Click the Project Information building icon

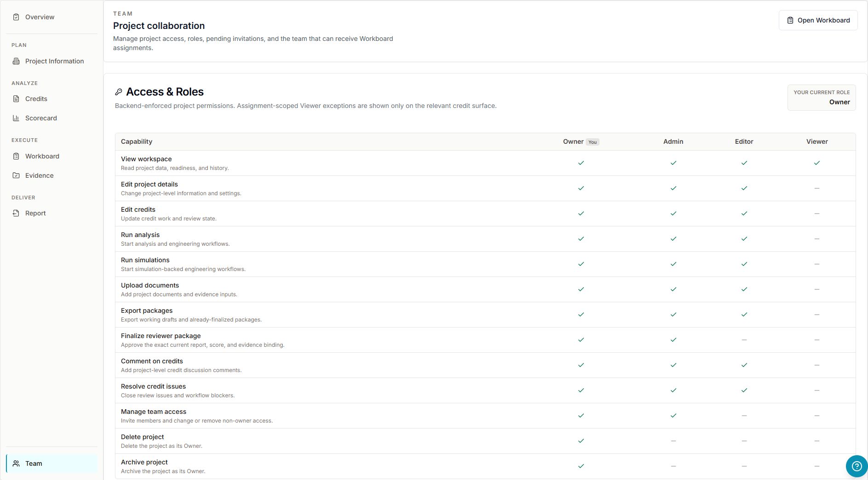[16, 61]
